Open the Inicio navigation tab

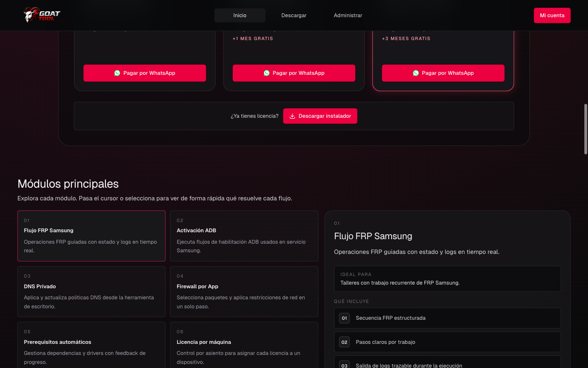[x=240, y=16]
